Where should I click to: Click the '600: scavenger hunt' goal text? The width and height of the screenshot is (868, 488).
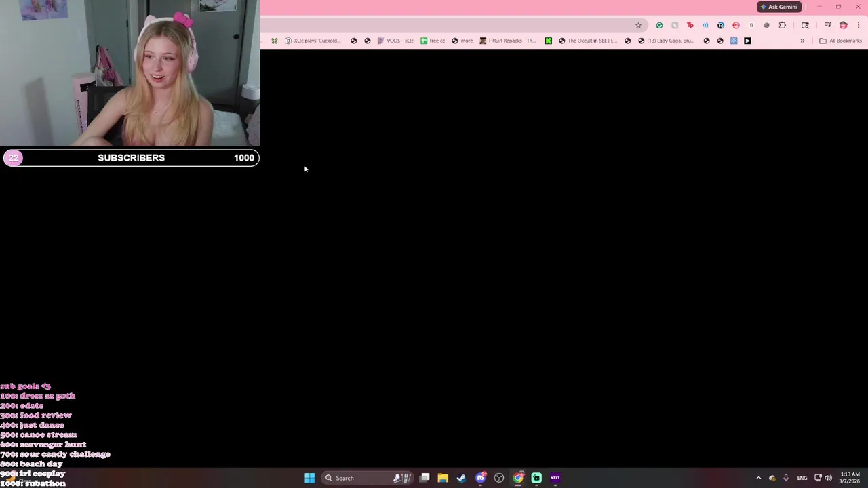[x=43, y=445]
